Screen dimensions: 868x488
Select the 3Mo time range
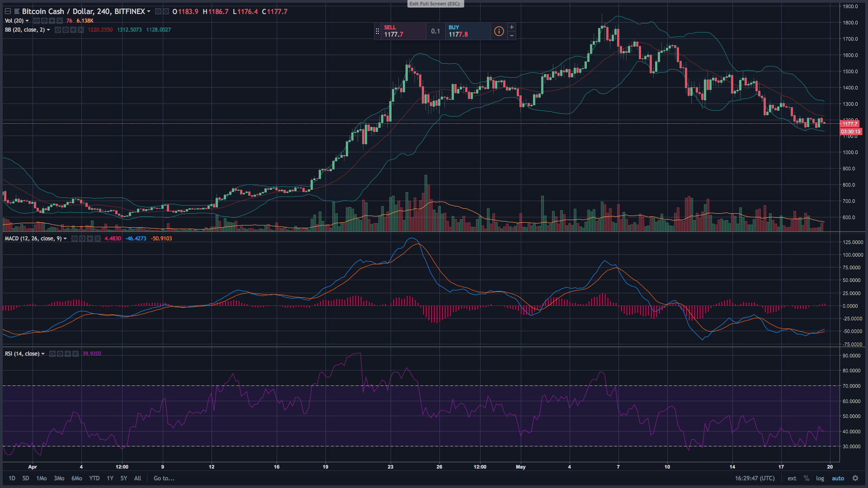(x=59, y=478)
